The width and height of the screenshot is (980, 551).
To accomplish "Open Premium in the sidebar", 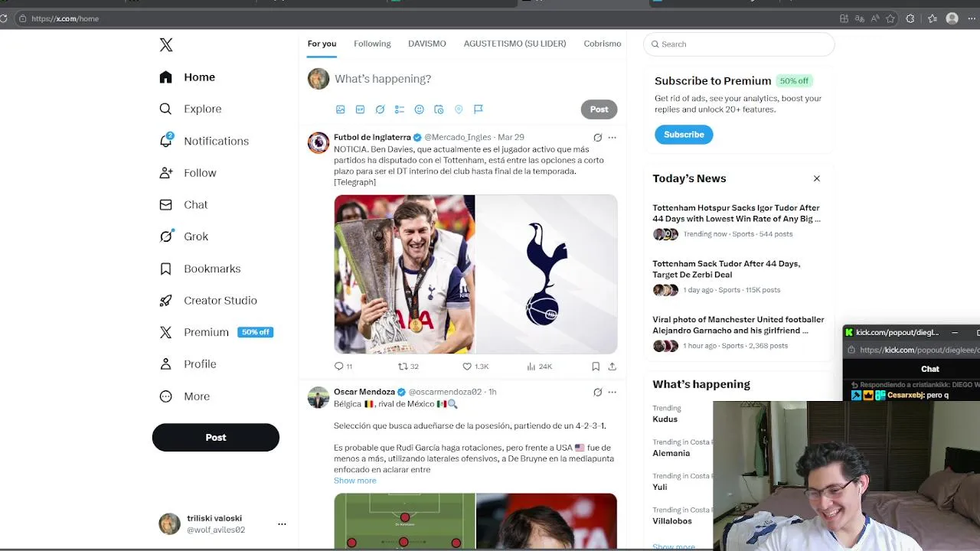I will pos(217,332).
